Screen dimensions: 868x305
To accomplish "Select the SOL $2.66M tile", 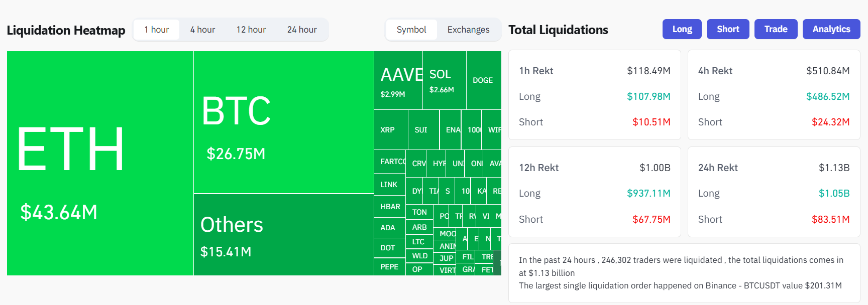I will click(444, 80).
